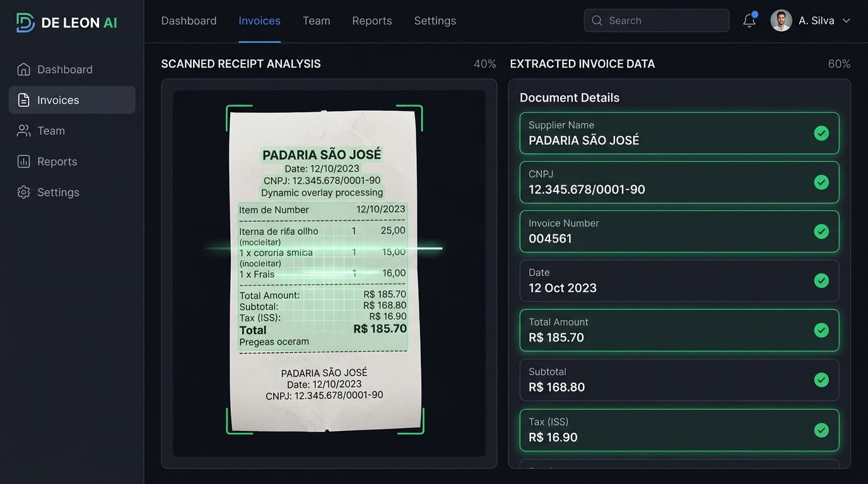Screen dimensions: 868x484
Task: Open Dashboard from the sidebar
Action: (x=72, y=69)
